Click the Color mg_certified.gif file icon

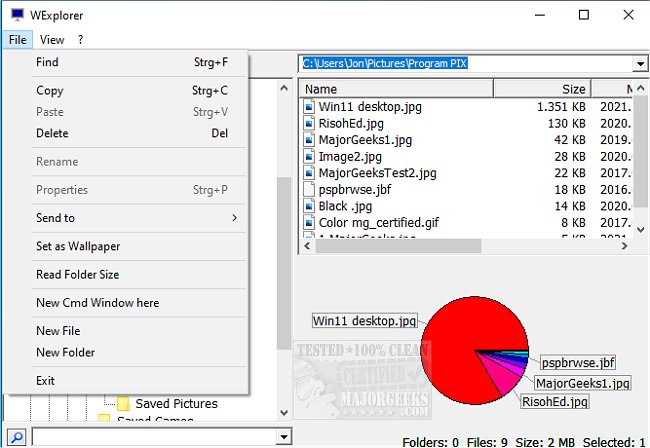coord(310,223)
